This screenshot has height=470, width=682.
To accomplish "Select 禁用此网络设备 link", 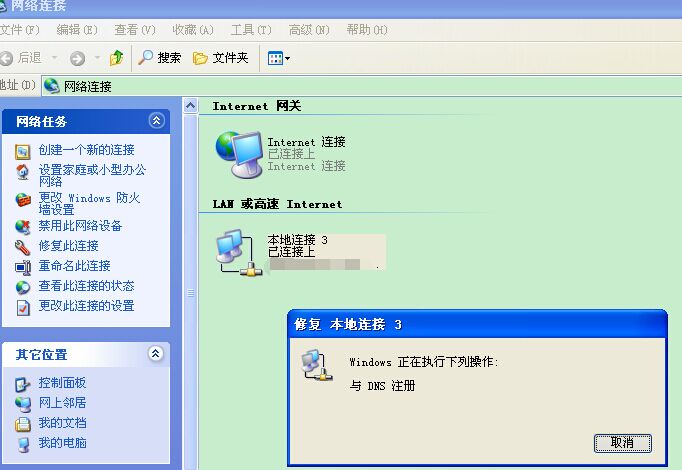I will point(80,226).
